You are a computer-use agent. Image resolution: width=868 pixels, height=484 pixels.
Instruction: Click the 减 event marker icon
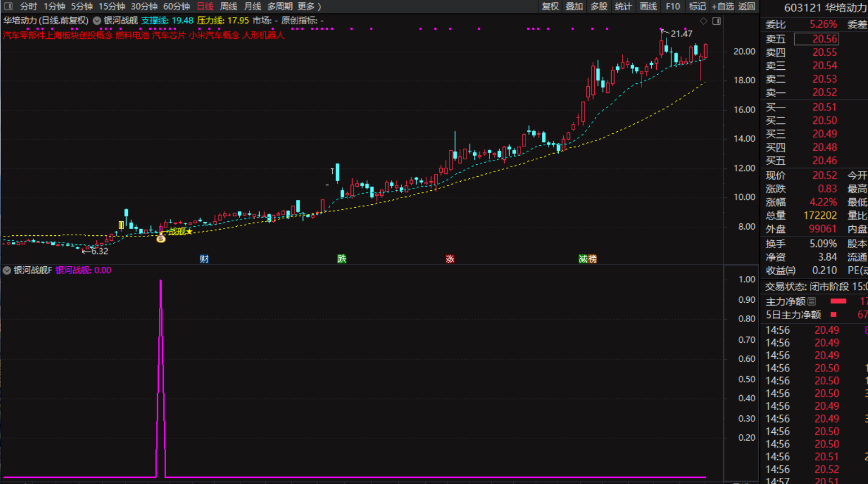coord(583,259)
